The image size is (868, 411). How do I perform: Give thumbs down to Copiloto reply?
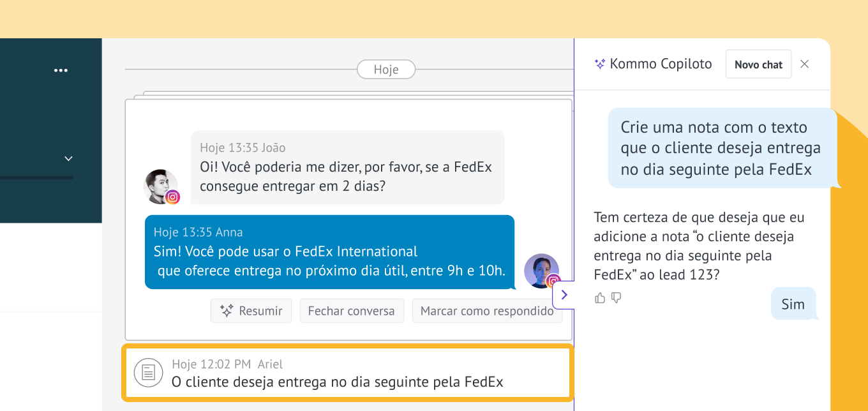click(616, 298)
